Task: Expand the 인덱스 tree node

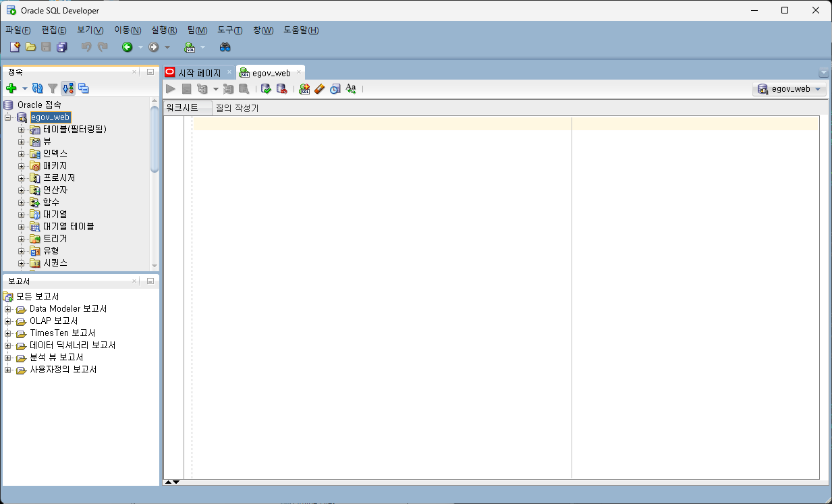Action: tap(21, 154)
